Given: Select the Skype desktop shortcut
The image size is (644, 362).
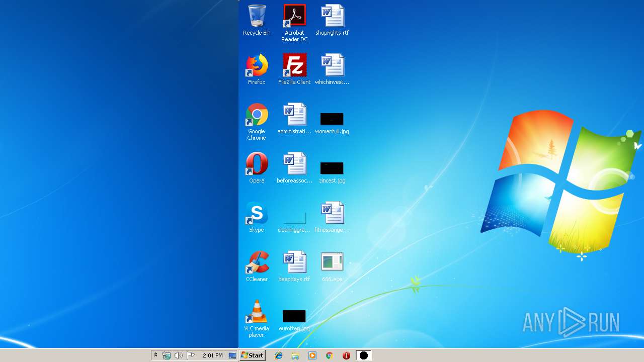Looking at the screenshot, I should 257,217.
